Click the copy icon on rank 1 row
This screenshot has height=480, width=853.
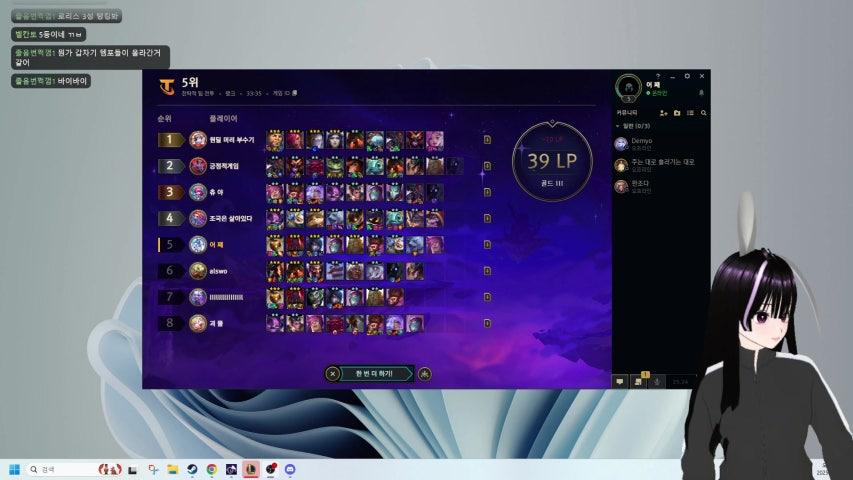(487, 140)
